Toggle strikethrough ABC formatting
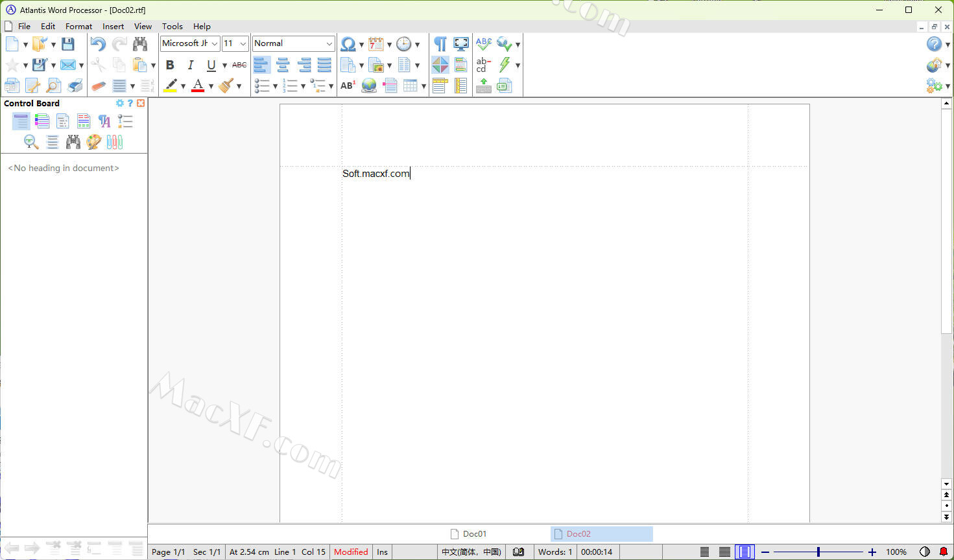This screenshot has width=954, height=560. tap(239, 65)
